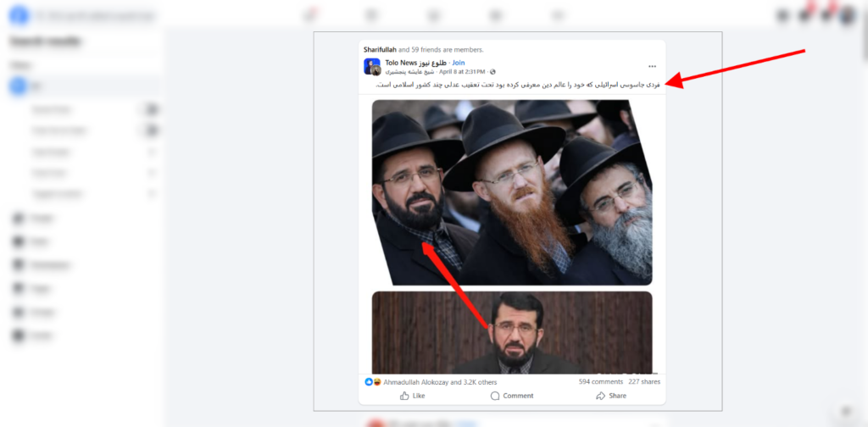Image resolution: width=868 pixels, height=427 pixels.
Task: View the 594 comments
Action: click(601, 381)
